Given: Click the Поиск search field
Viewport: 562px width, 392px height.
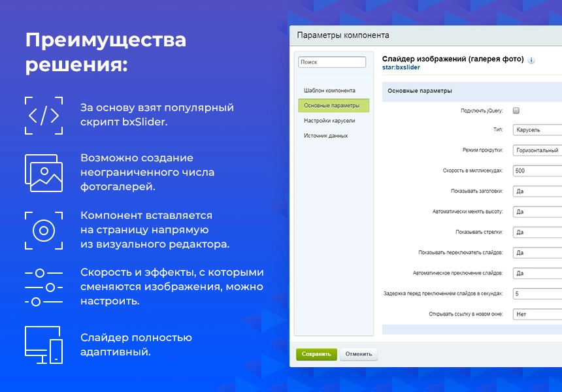Looking at the screenshot, I should pyautogui.click(x=332, y=62).
